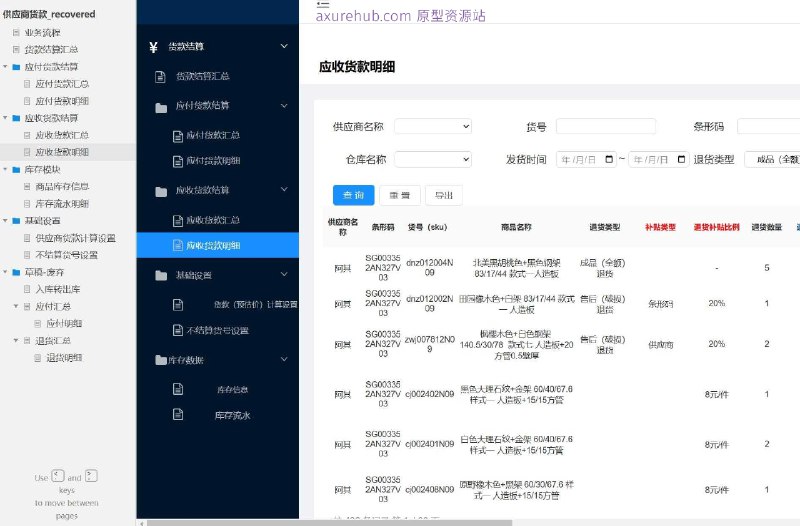Collapse 退货汇总 arrow in page tree

[x=16, y=340]
